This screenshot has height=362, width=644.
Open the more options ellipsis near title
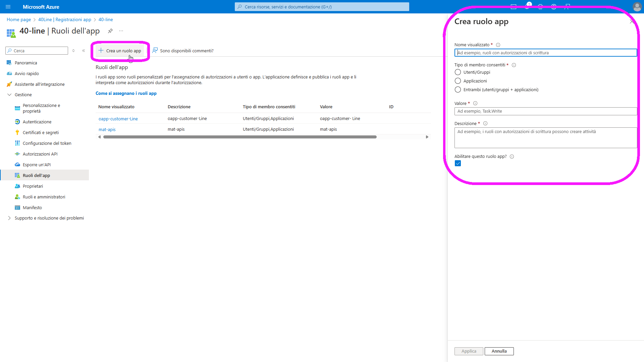(121, 31)
